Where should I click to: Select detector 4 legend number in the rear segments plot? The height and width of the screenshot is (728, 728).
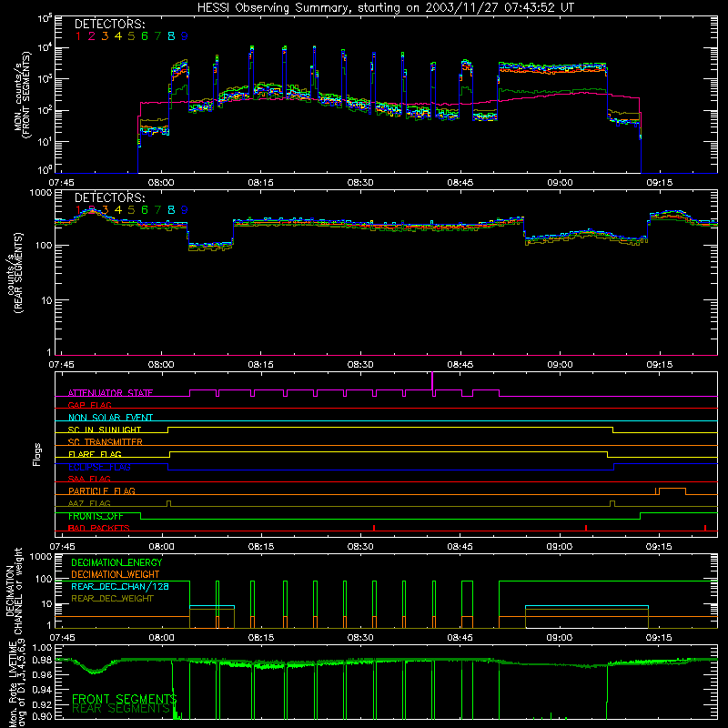(118, 210)
